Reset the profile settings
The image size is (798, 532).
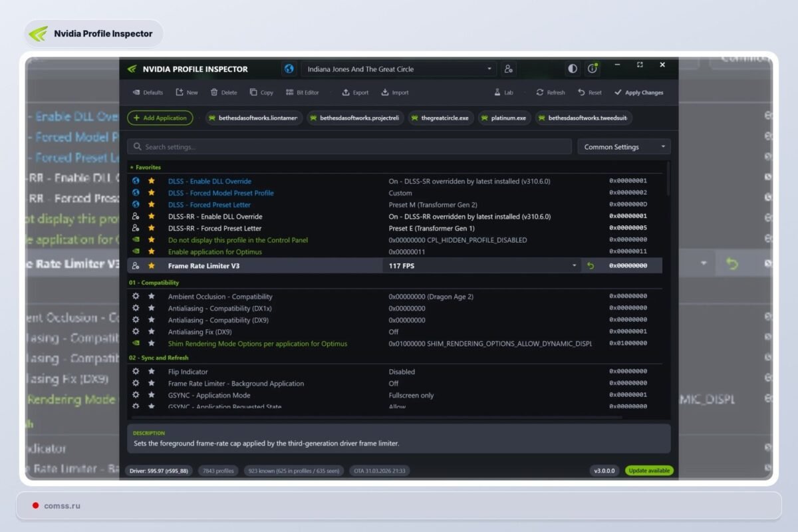tap(590, 93)
